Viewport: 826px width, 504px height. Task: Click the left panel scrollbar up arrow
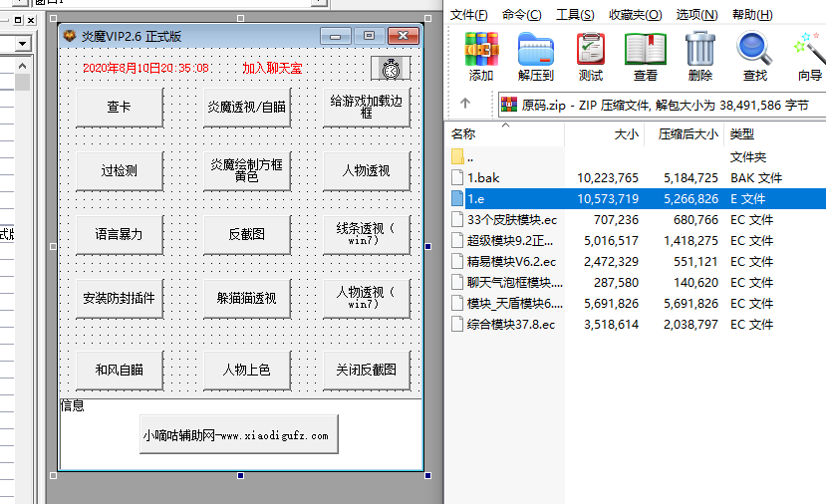pos(22,66)
